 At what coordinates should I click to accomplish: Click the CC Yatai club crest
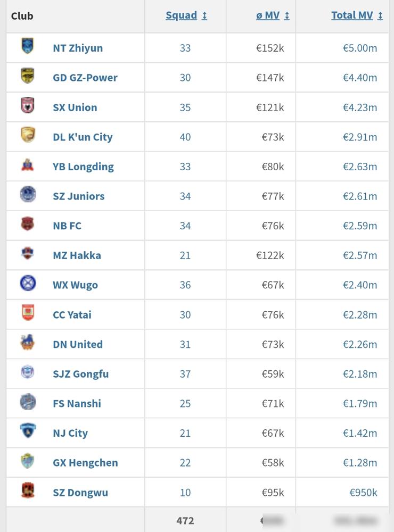(x=28, y=313)
